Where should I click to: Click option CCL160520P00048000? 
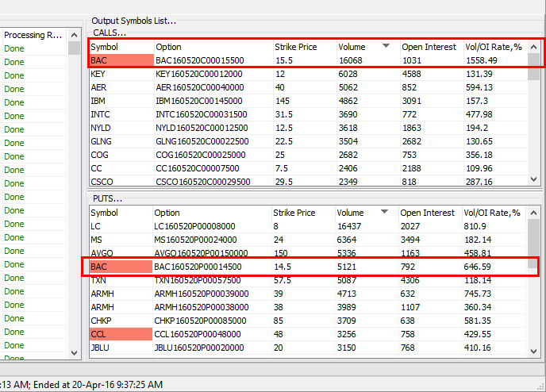pos(198,334)
